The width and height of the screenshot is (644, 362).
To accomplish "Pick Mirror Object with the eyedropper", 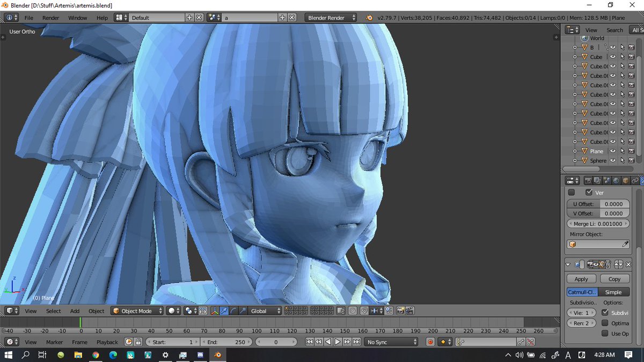I will (x=625, y=244).
